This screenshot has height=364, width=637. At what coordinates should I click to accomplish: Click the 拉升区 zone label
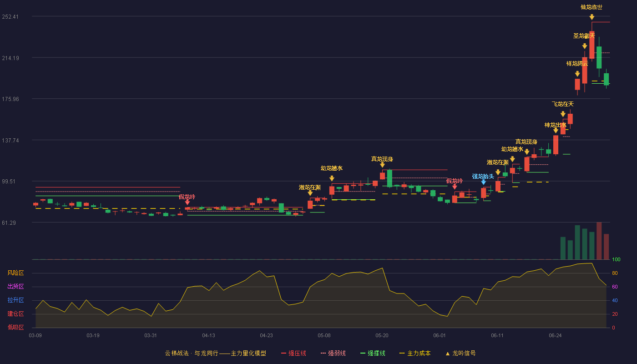16,300
